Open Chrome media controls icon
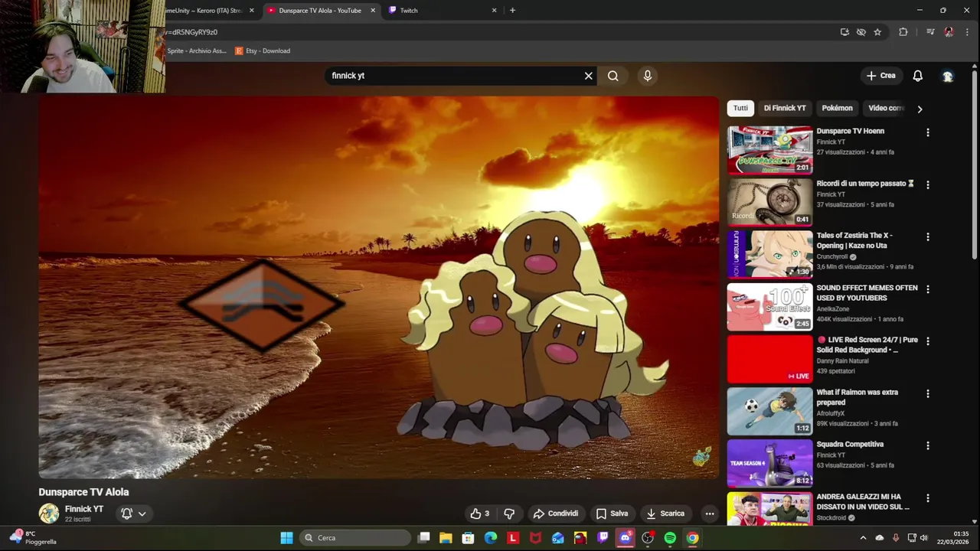Screen dimensions: 980x551 (930, 32)
